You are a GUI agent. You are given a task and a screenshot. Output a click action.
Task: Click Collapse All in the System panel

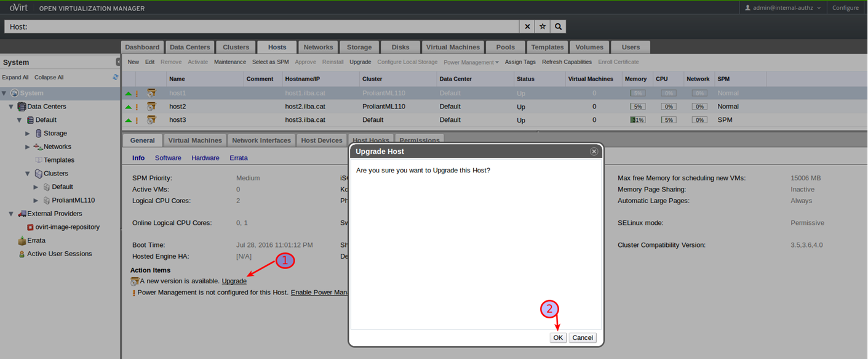tap(49, 78)
